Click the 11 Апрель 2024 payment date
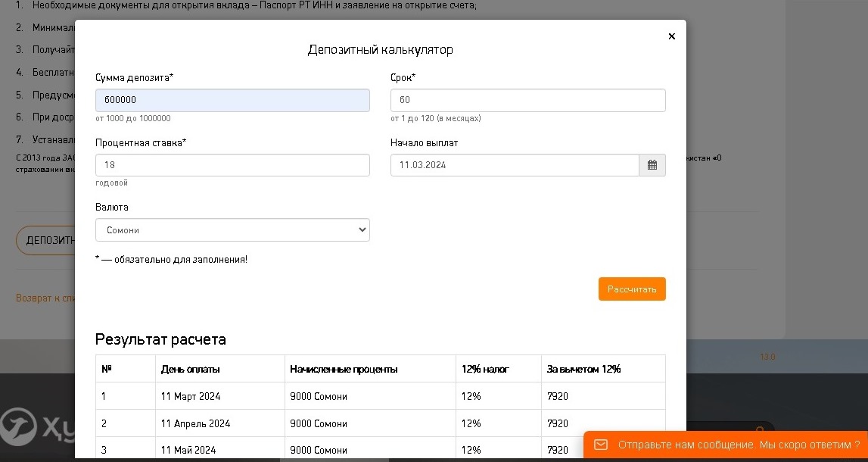The height and width of the screenshot is (462, 868). tap(195, 423)
